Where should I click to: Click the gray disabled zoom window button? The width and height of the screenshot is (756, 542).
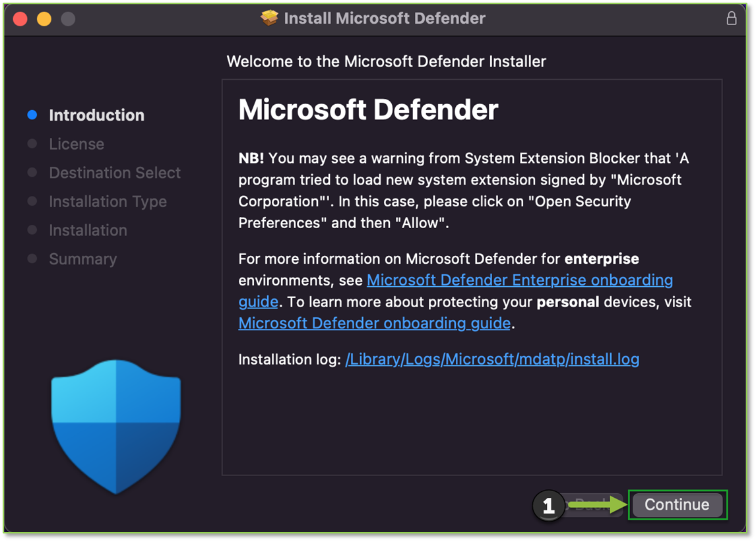(68, 19)
